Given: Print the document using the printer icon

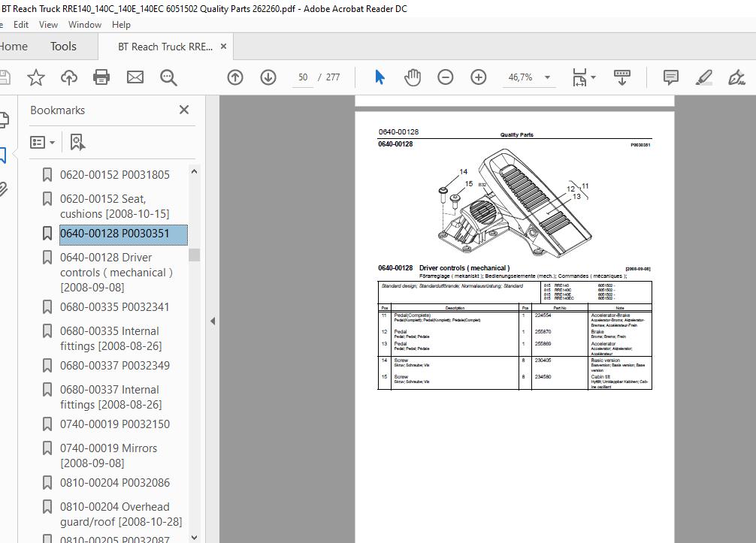Looking at the screenshot, I should [x=102, y=77].
